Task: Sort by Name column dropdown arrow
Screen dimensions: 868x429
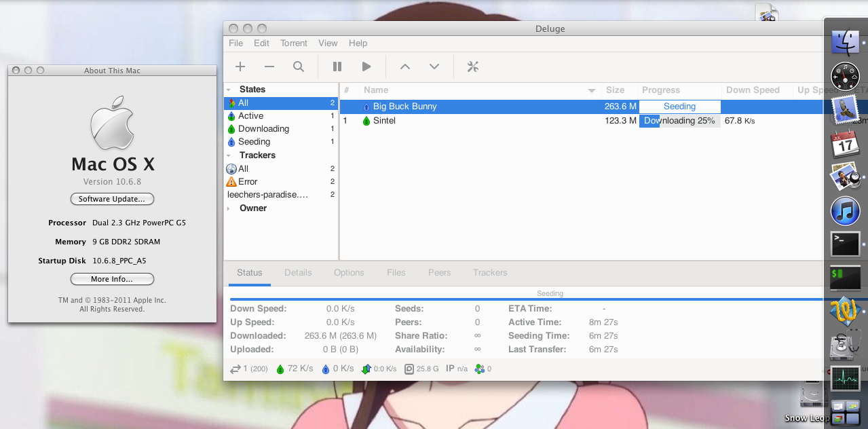Action: point(592,90)
